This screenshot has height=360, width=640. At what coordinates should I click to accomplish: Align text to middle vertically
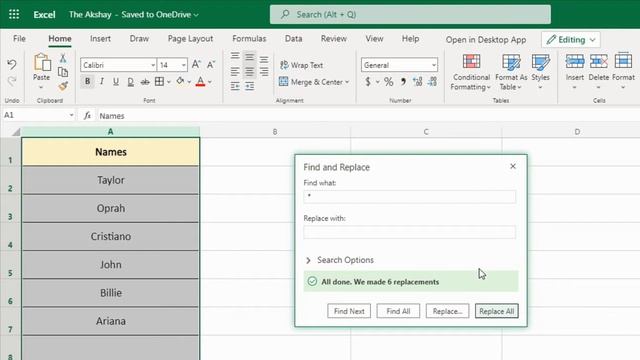tap(249, 57)
